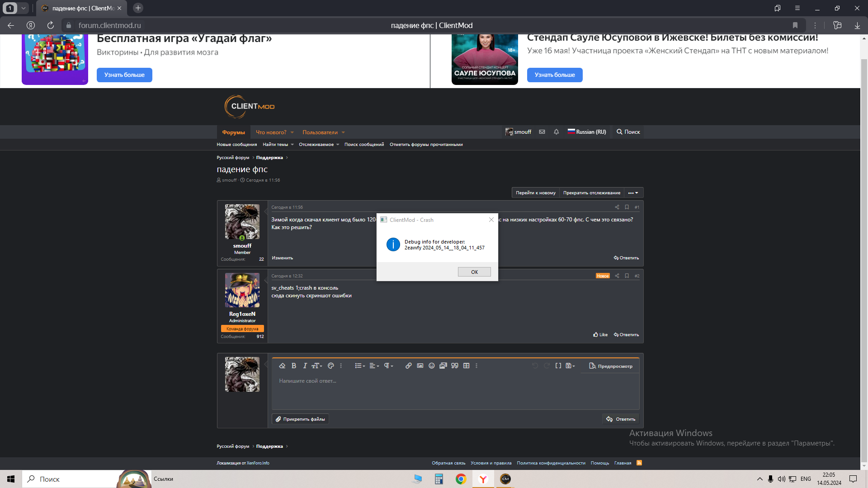Click the insert link icon

click(x=408, y=366)
